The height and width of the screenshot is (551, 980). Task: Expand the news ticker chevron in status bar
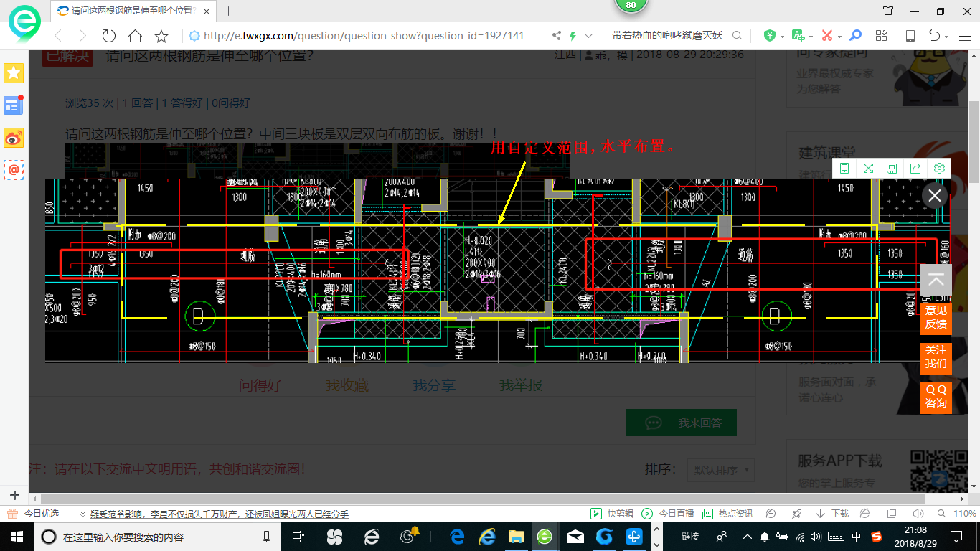(83, 514)
